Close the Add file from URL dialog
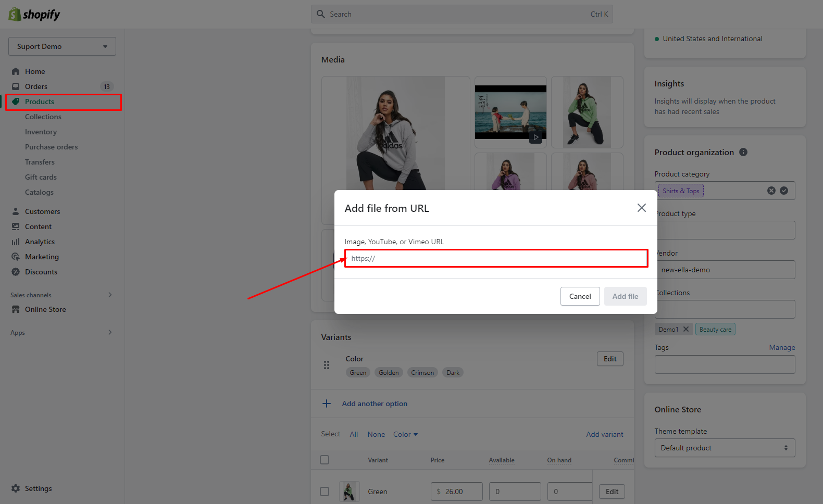This screenshot has width=823, height=504. click(x=642, y=208)
